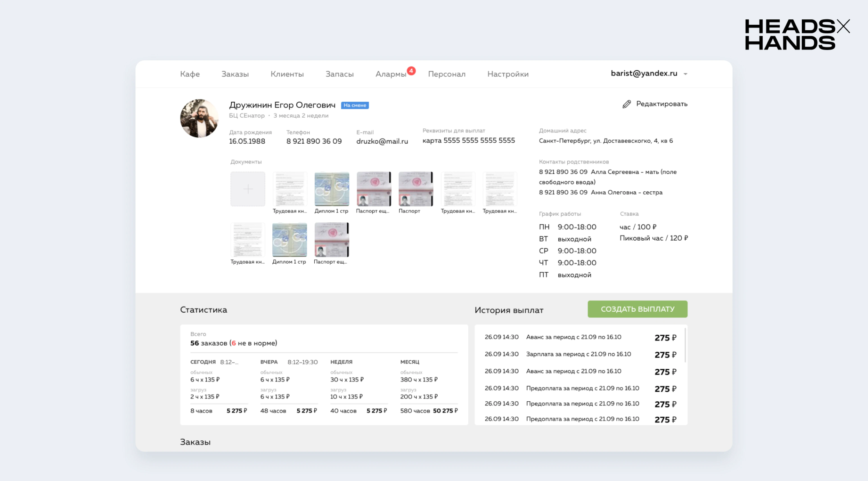Expand account dropdown arrow next to barist@yandex.ru
Screen dimensions: 868x481
pyautogui.click(x=685, y=74)
